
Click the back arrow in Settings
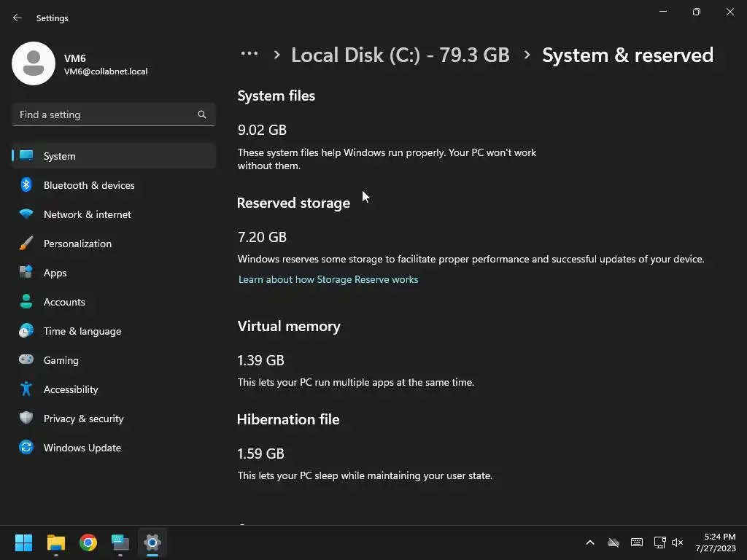[x=18, y=17]
